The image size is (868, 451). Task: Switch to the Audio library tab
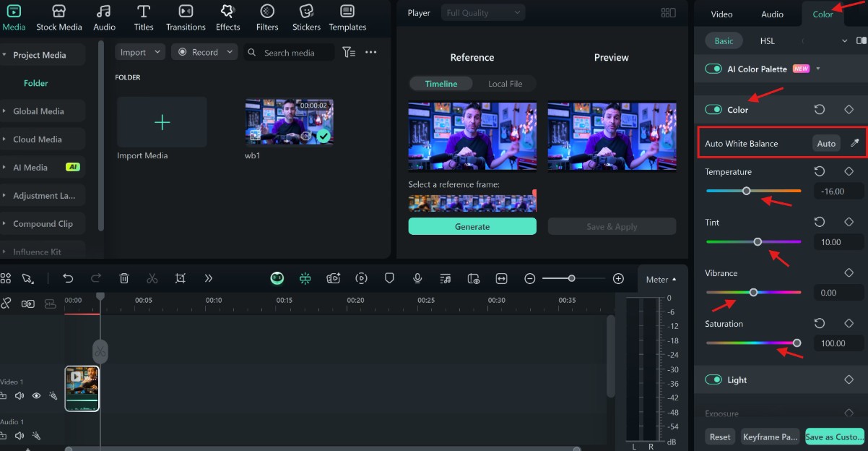pos(104,18)
